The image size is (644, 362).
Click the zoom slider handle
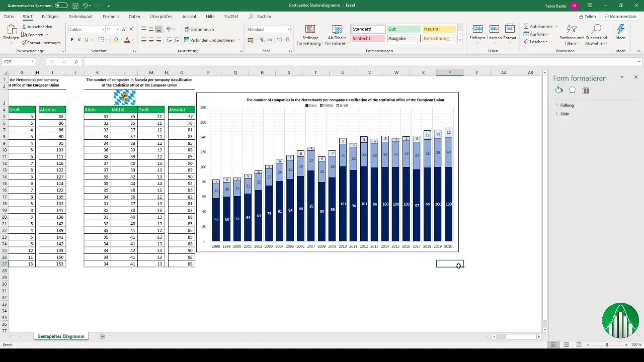pos(607,344)
